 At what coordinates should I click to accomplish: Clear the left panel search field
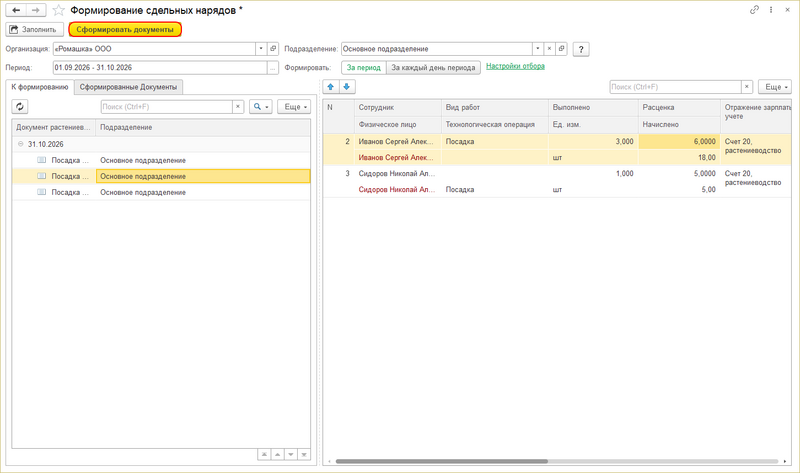238,107
